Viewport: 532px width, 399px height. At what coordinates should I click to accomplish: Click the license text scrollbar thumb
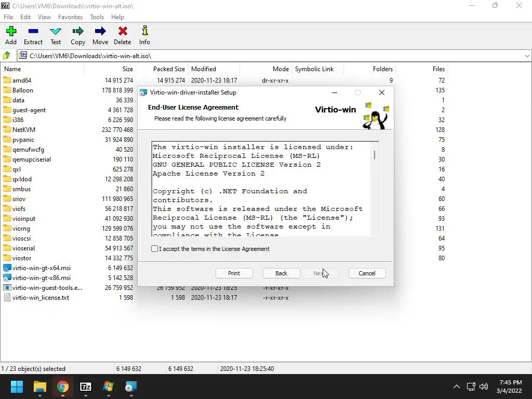[x=375, y=155]
